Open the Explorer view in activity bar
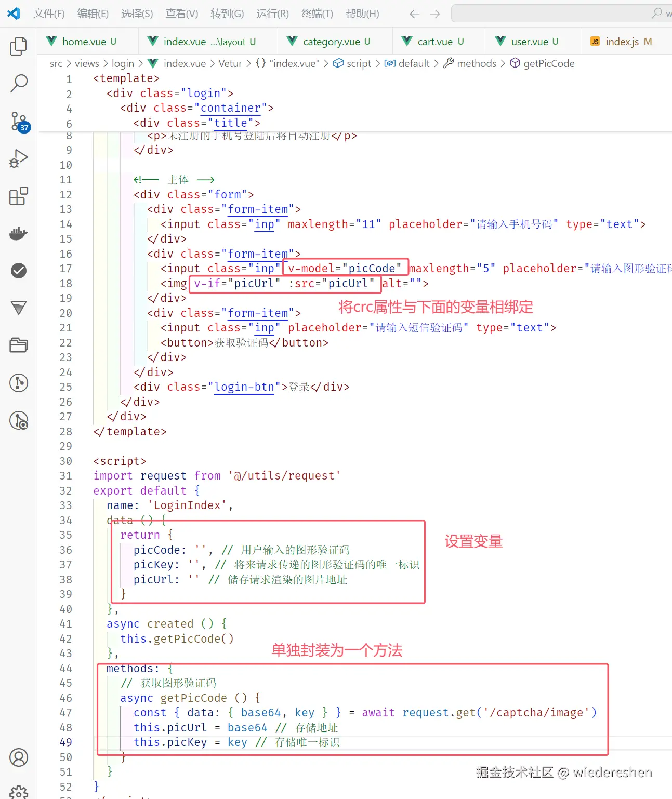 pyautogui.click(x=19, y=46)
